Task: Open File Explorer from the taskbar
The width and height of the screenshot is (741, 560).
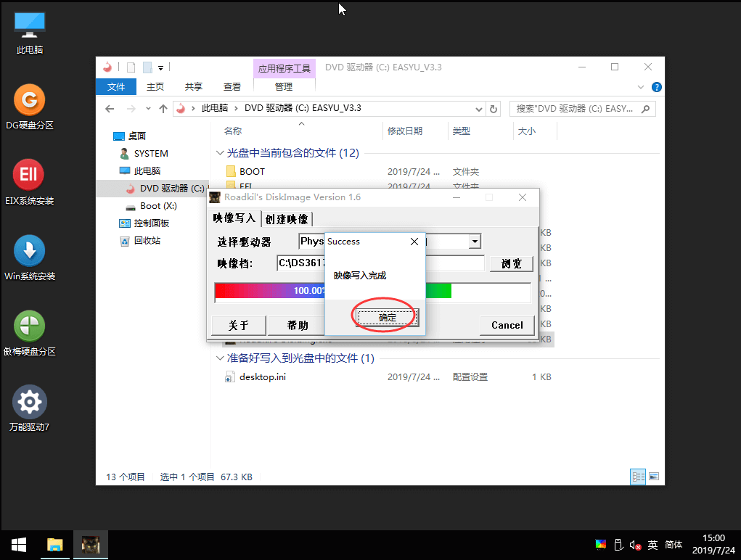Action: 55,545
